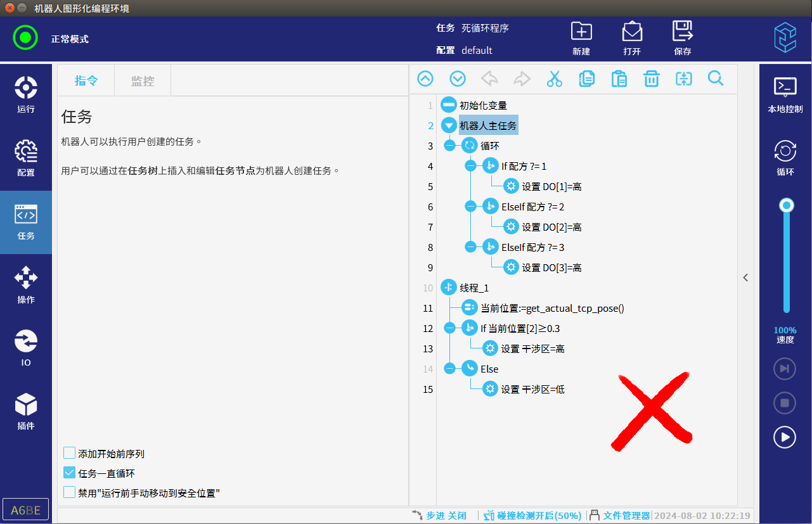Toggle the 禁用运行前手动移动到安全位置 checkbox
Screen dimensions: 812x524
click(x=70, y=492)
